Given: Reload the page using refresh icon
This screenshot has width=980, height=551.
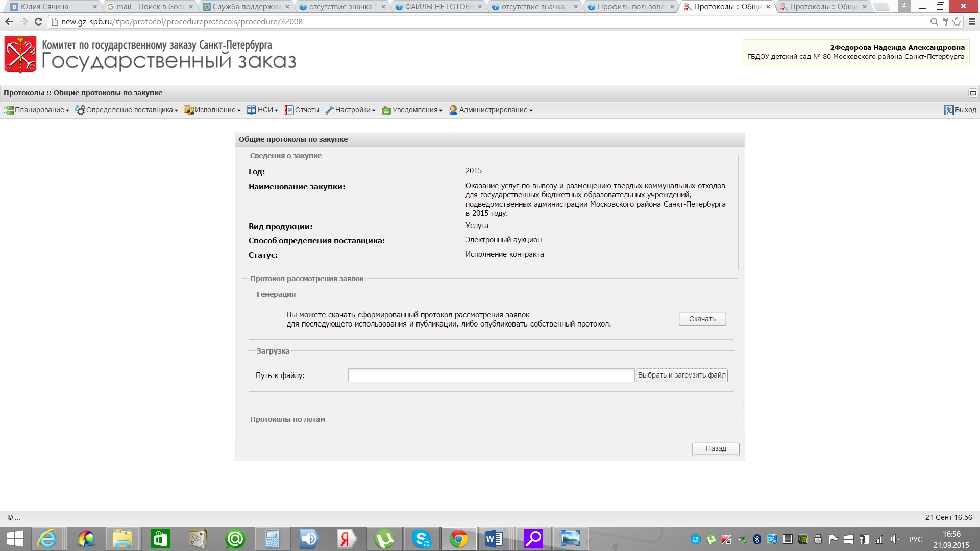Looking at the screenshot, I should click(38, 22).
